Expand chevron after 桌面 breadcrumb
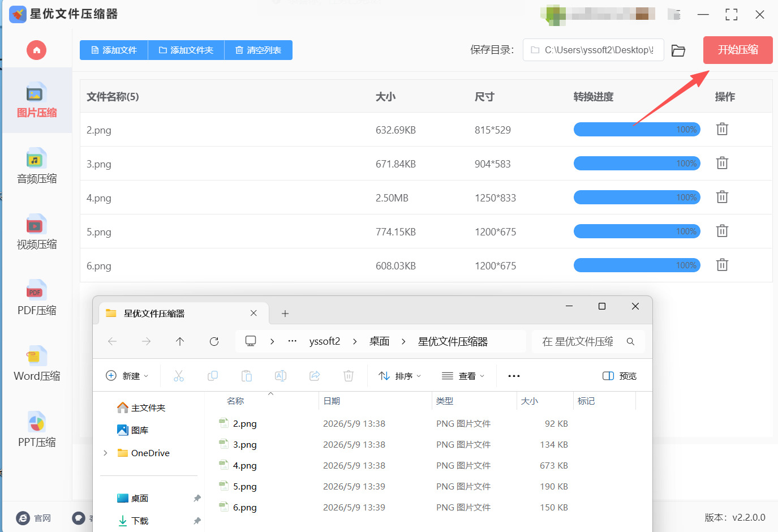The height and width of the screenshot is (532, 778). [x=403, y=341]
